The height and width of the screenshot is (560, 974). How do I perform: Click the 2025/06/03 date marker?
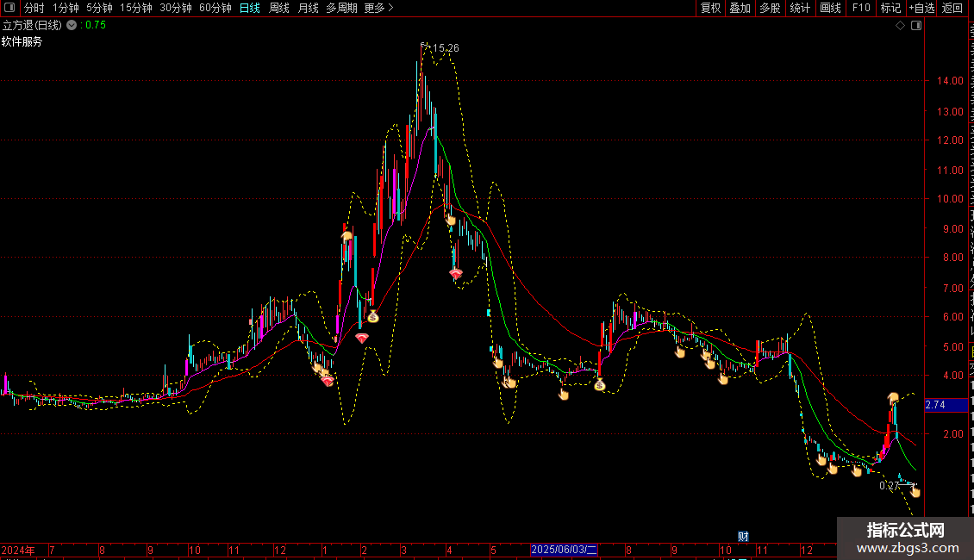[564, 550]
